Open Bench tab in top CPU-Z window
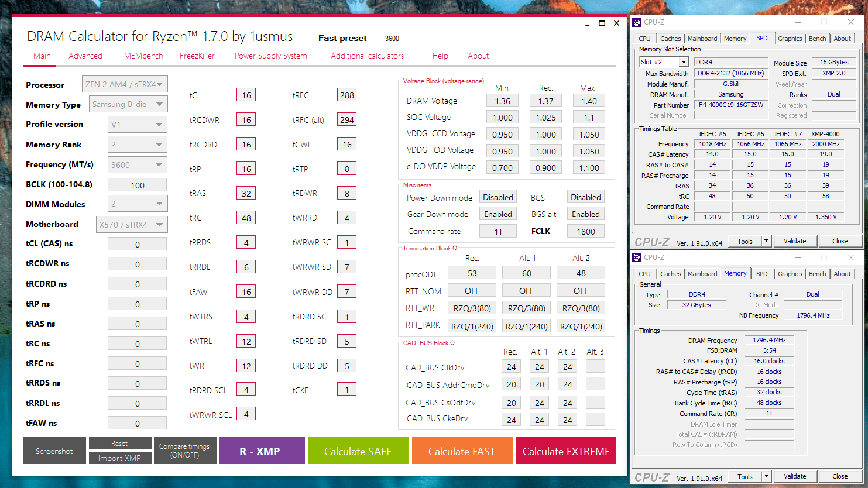The width and height of the screenshot is (868, 488). click(x=818, y=39)
